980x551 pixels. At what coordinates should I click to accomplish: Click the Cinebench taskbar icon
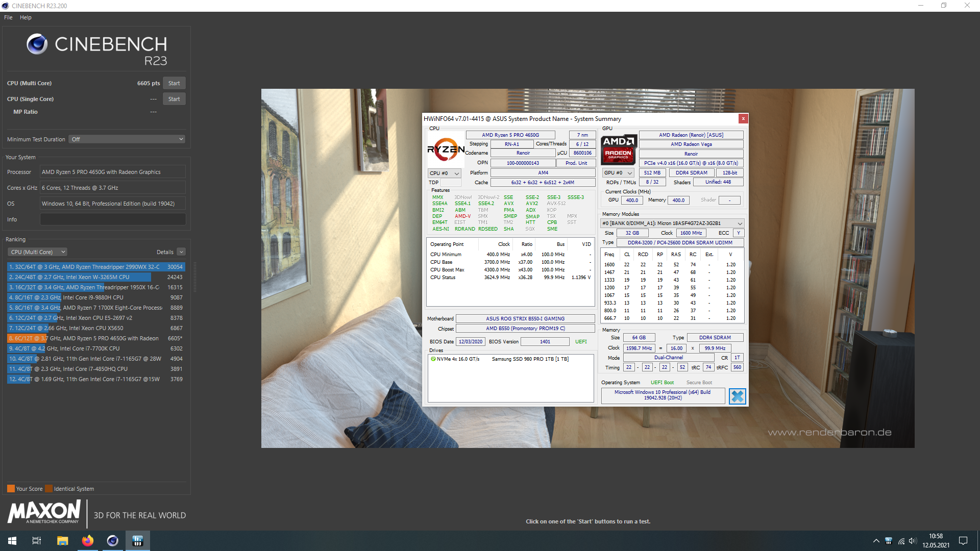coord(112,541)
